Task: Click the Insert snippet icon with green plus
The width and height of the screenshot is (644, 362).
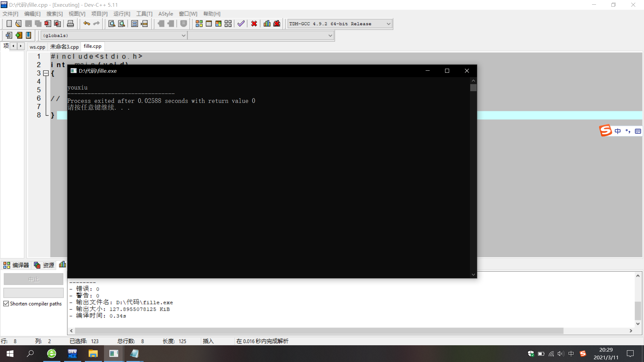Action: coord(19,35)
